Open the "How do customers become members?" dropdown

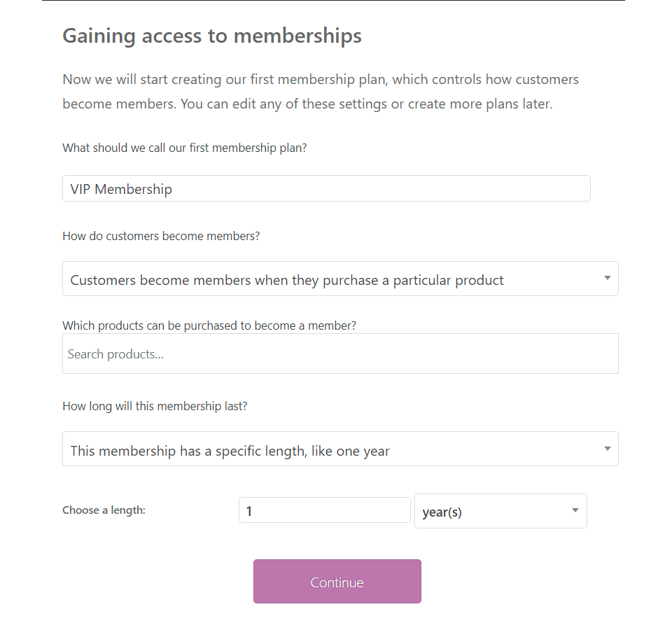tap(340, 279)
